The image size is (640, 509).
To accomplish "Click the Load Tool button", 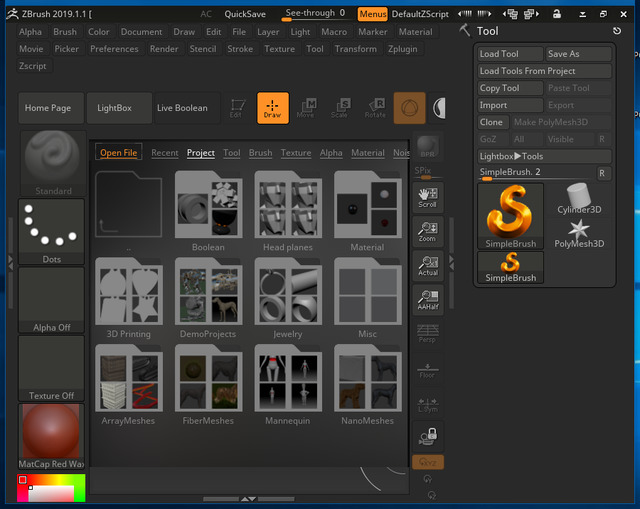I will [509, 54].
